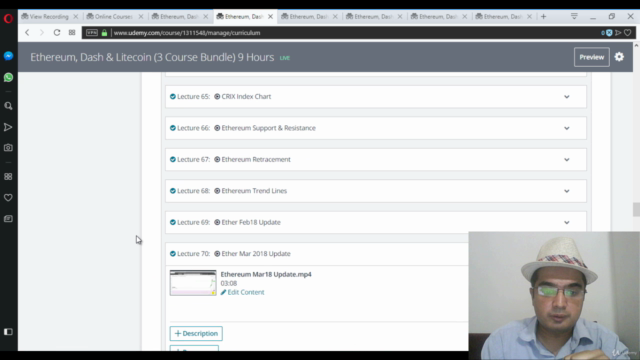This screenshot has width=640, height=360.
Task: Close the active Ethereum, Dash tab
Action: click(x=270, y=17)
